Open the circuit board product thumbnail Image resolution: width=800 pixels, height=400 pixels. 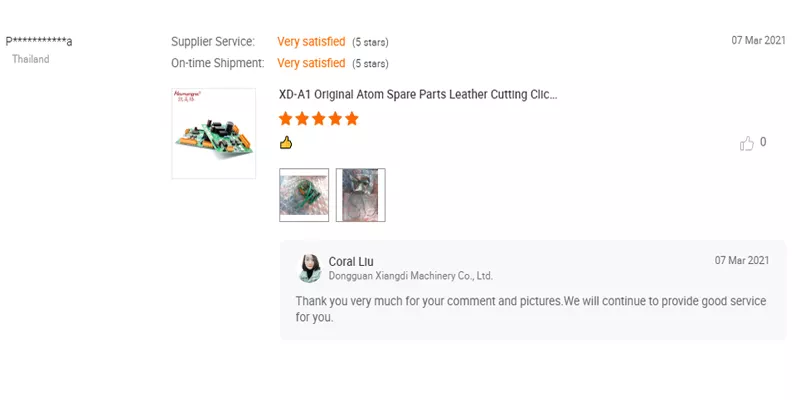click(x=214, y=133)
